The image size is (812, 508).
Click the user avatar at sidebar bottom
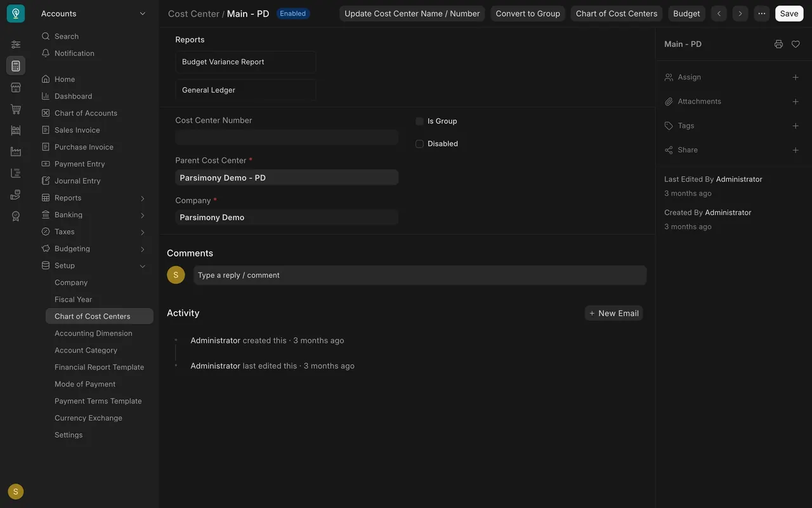16,491
